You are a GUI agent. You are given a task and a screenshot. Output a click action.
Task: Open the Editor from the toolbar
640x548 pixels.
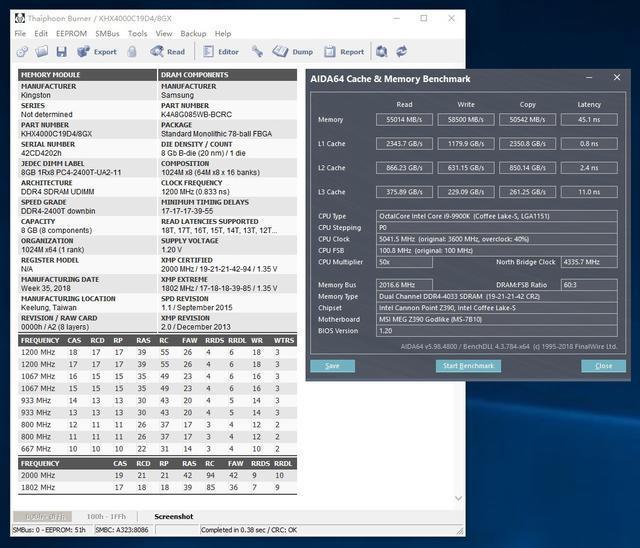221,52
